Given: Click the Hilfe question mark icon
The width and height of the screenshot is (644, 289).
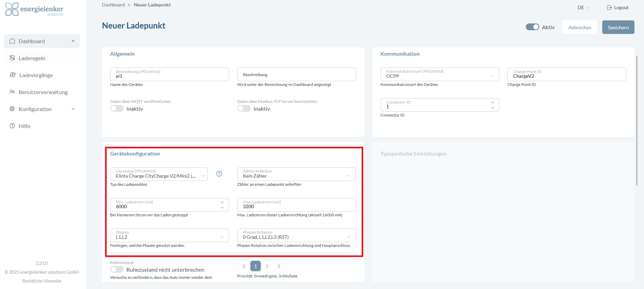Looking at the screenshot, I should [12, 126].
